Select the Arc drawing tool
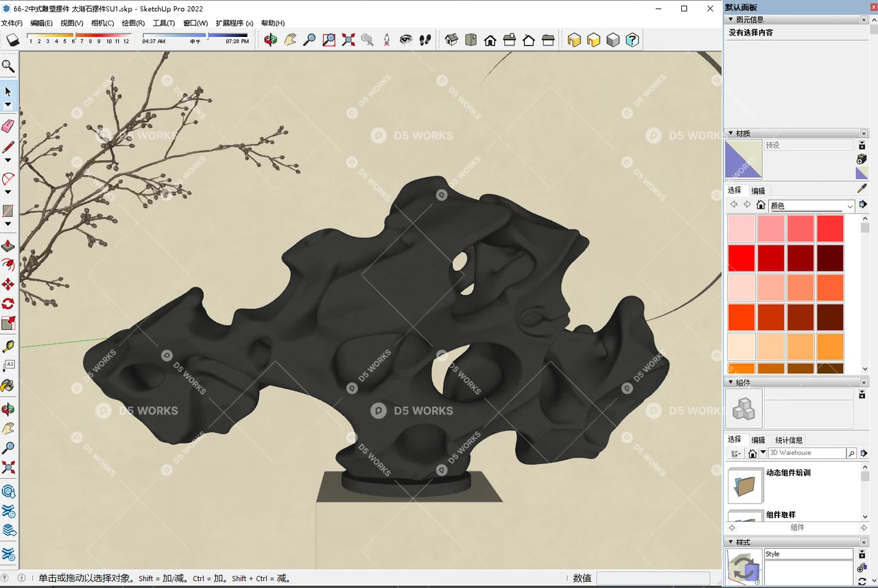Image resolution: width=878 pixels, height=588 pixels. [8, 179]
